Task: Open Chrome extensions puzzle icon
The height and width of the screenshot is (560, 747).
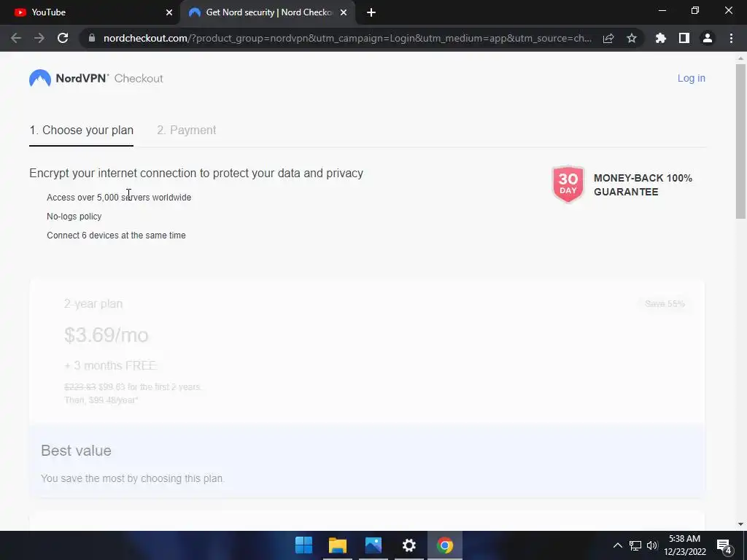Action: (661, 38)
